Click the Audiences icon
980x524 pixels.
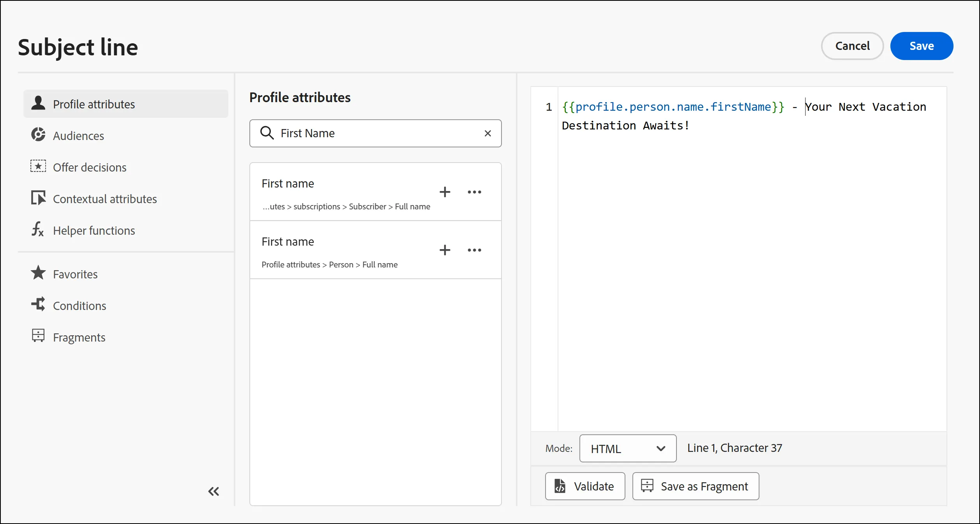[x=38, y=135]
